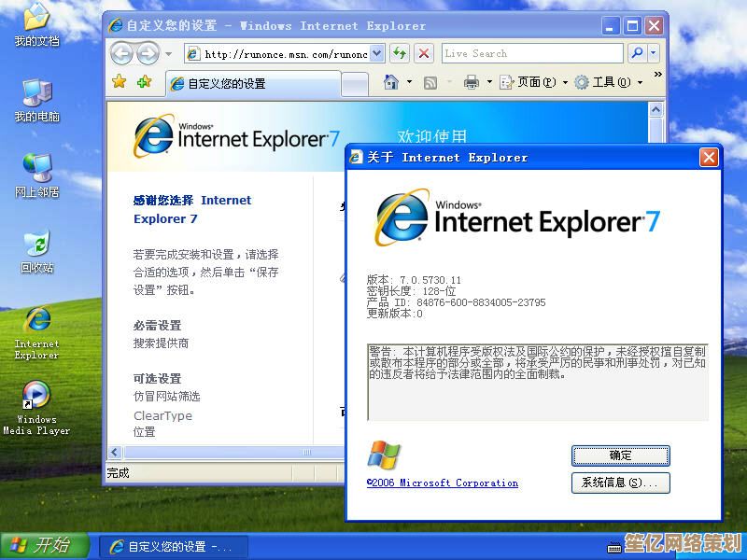Screen dimensions: 747x560
Task: Click the Live Search magnifier icon
Action: [x=636, y=53]
